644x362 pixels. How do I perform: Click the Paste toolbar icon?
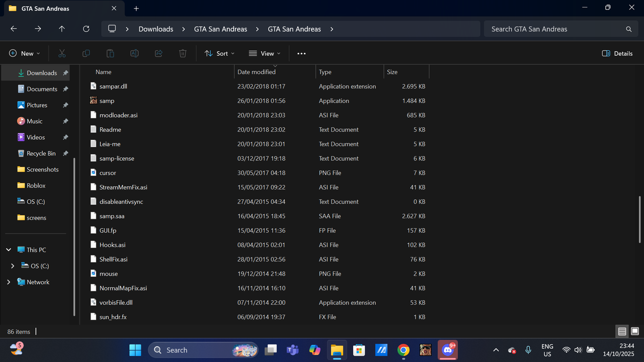pyautogui.click(x=110, y=53)
